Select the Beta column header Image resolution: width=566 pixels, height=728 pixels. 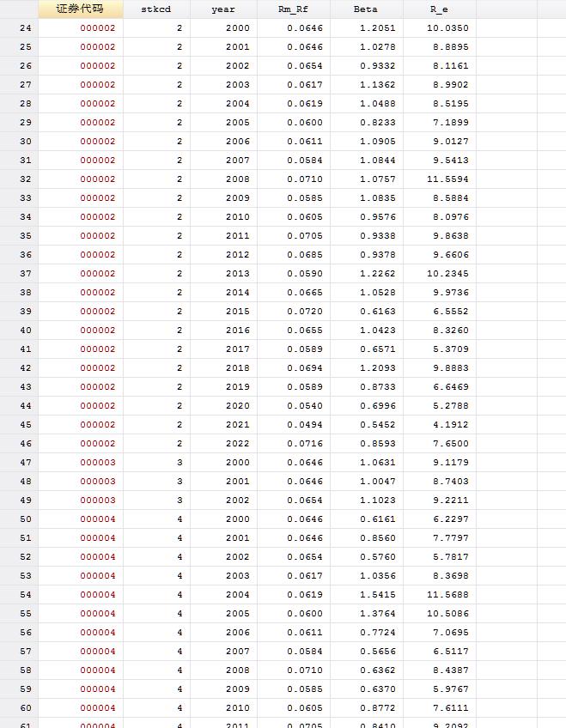pos(367,9)
